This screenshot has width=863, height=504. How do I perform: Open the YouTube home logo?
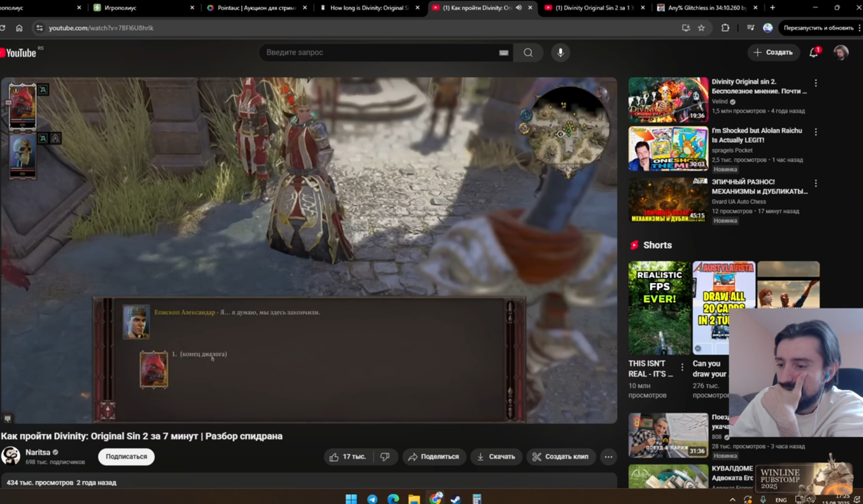click(x=19, y=53)
